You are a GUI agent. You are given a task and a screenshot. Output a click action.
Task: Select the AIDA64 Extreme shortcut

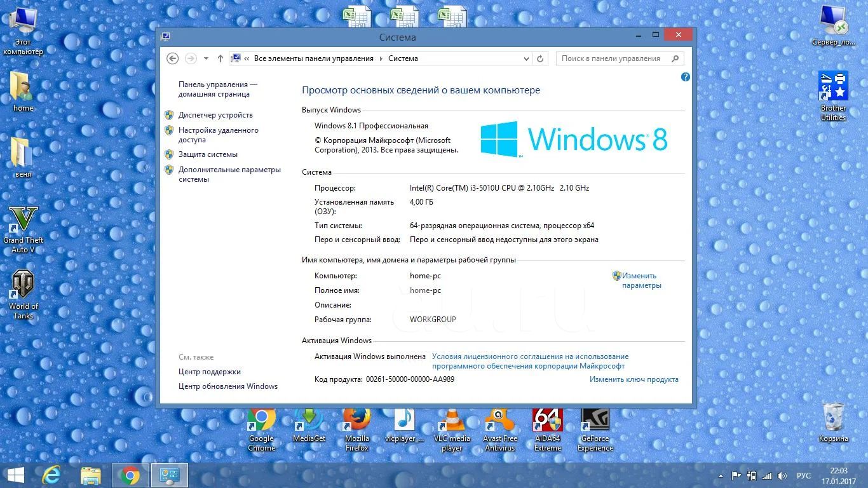547,430
